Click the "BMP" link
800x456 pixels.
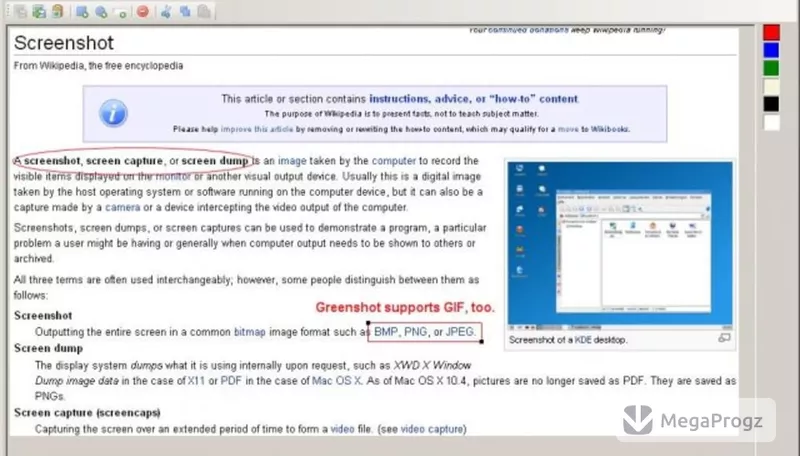(386, 332)
